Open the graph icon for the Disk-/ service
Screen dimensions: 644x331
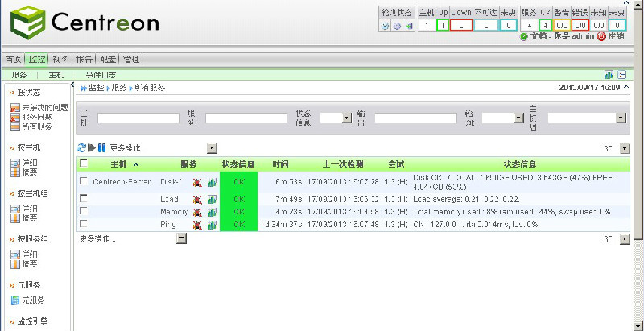pos(212,182)
